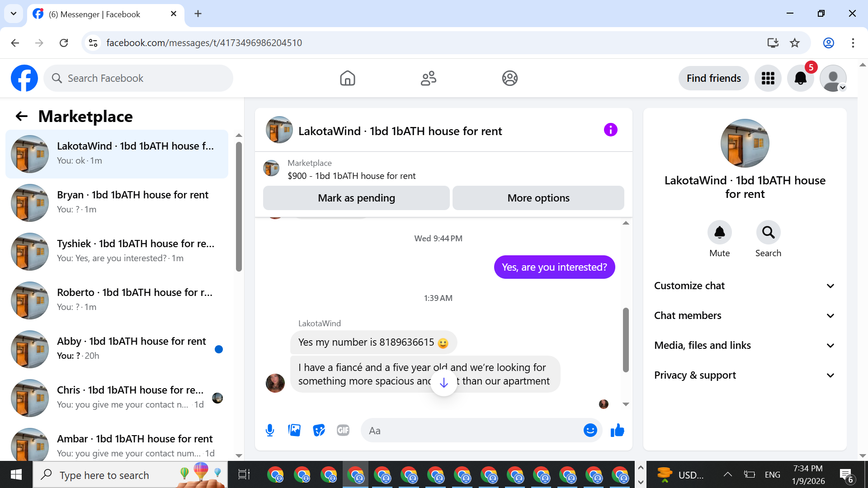Mark the listing as pending

356,198
